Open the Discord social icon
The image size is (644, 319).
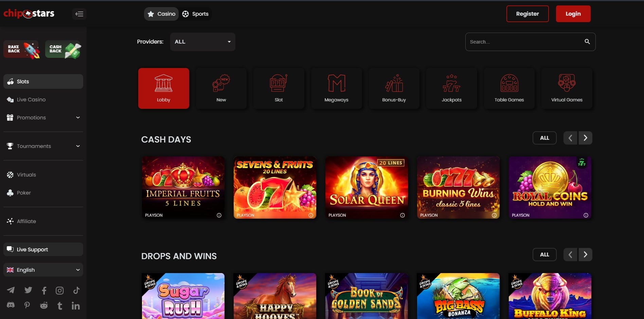coord(11,305)
